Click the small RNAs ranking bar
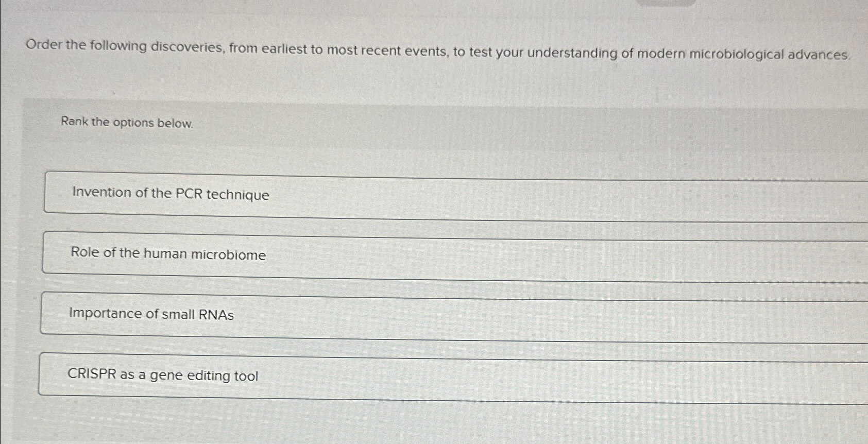868x444 pixels. click(x=412, y=314)
